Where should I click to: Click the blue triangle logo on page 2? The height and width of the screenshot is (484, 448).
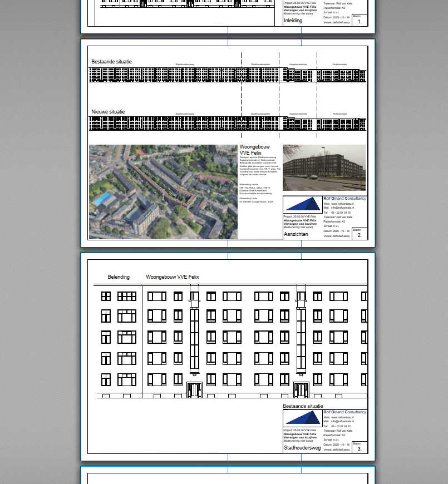tap(303, 204)
